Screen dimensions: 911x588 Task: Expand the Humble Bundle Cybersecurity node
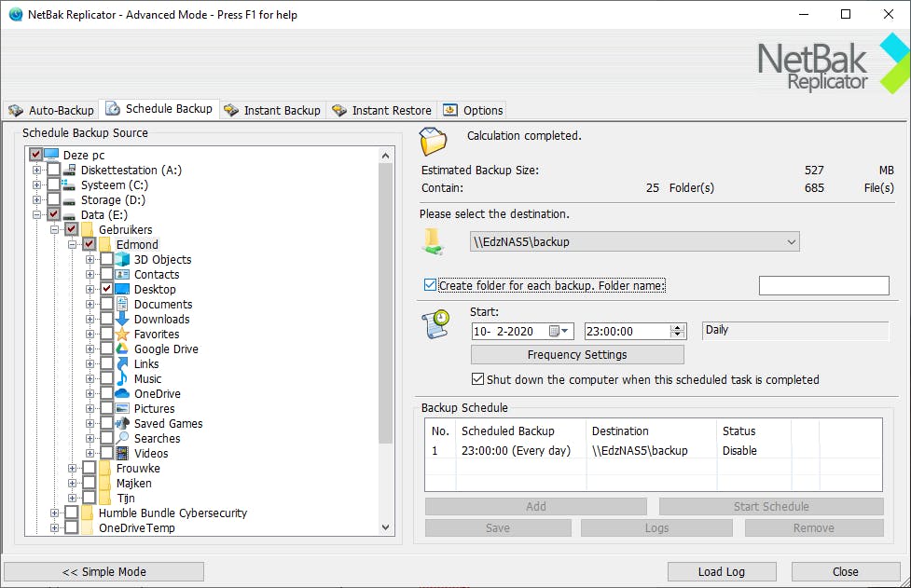pos(55,513)
